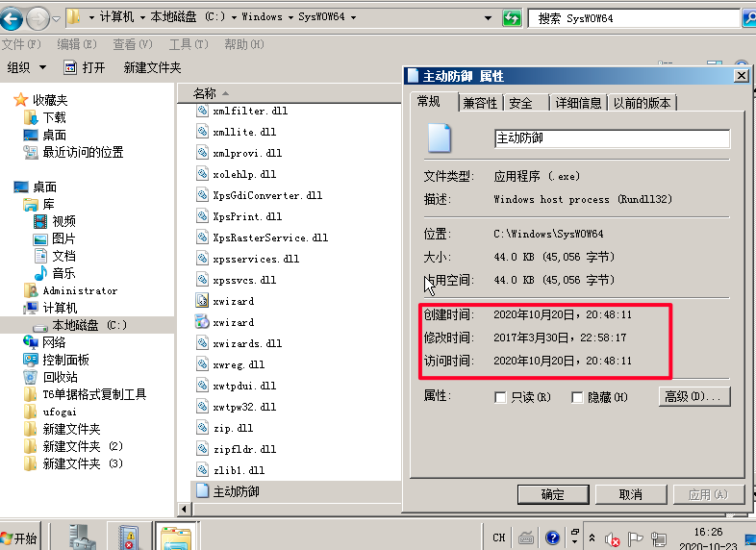Click the 名称 column header sort arrow
Image resolution: width=756 pixels, height=550 pixels.
226,93
